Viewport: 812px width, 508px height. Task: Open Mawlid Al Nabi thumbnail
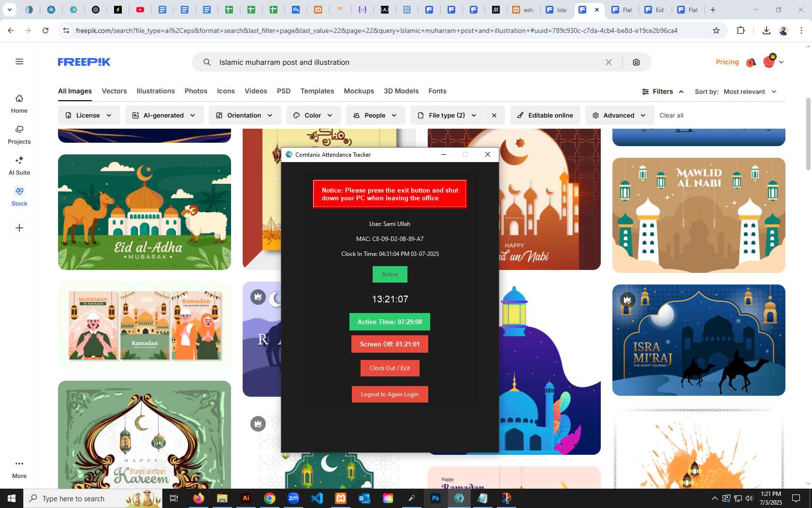coord(698,215)
